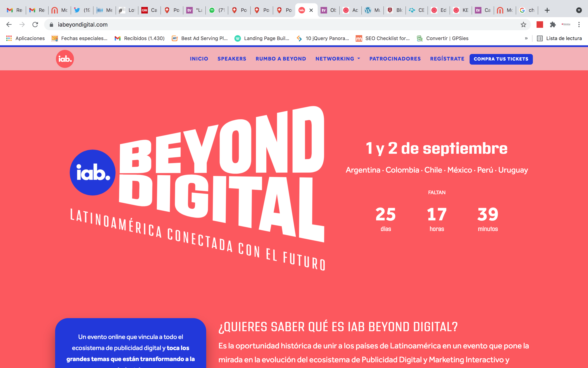
Task: Open the Recibidos (1.430) bookmark
Action: point(140,38)
